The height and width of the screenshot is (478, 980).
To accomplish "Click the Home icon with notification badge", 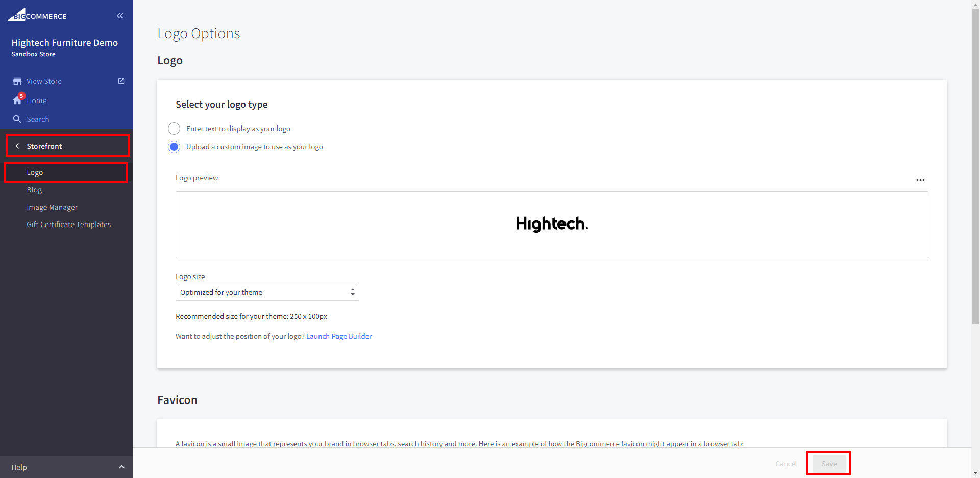I will click(18, 100).
